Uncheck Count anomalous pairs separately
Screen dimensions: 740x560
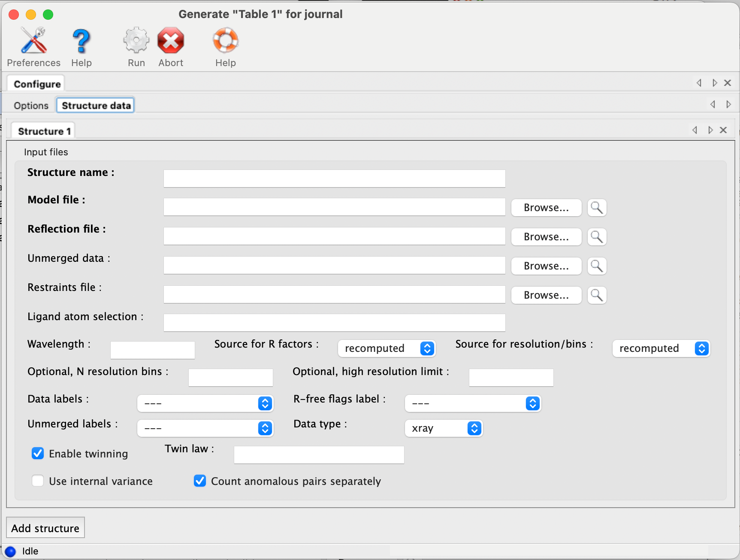click(x=200, y=481)
